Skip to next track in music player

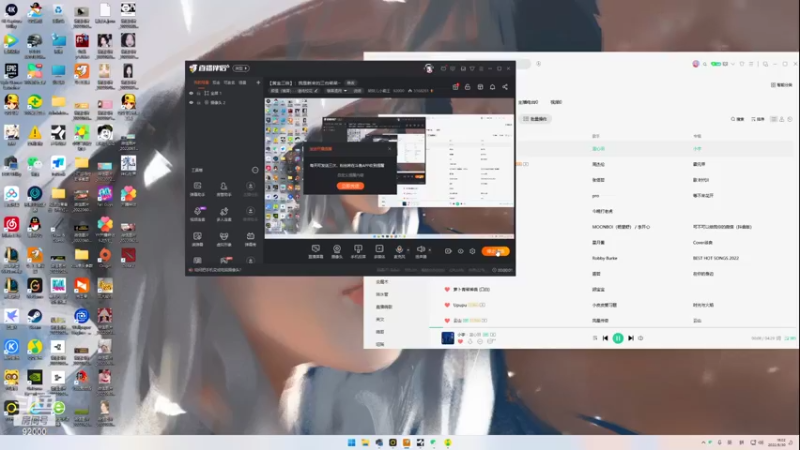(631, 338)
